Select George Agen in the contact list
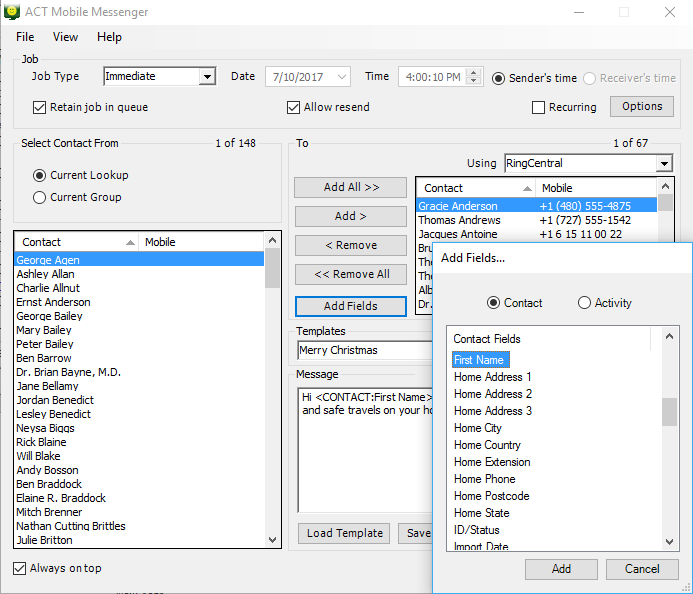The height and width of the screenshot is (594, 693). click(140, 260)
